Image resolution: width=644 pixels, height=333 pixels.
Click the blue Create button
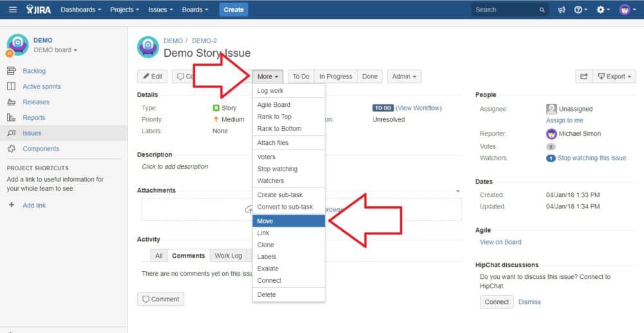(234, 10)
